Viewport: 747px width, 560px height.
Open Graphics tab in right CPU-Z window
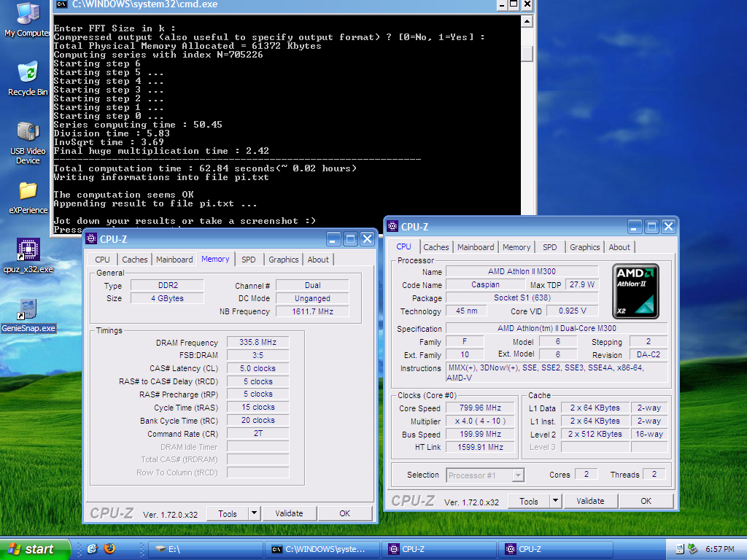coord(584,247)
